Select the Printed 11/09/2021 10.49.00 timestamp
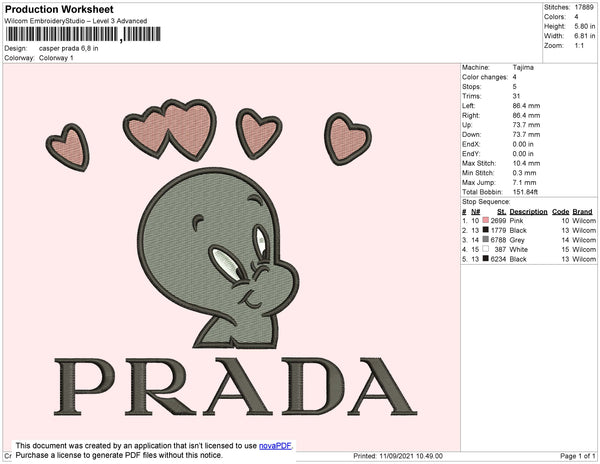This screenshot has height=464, width=600. point(398,456)
